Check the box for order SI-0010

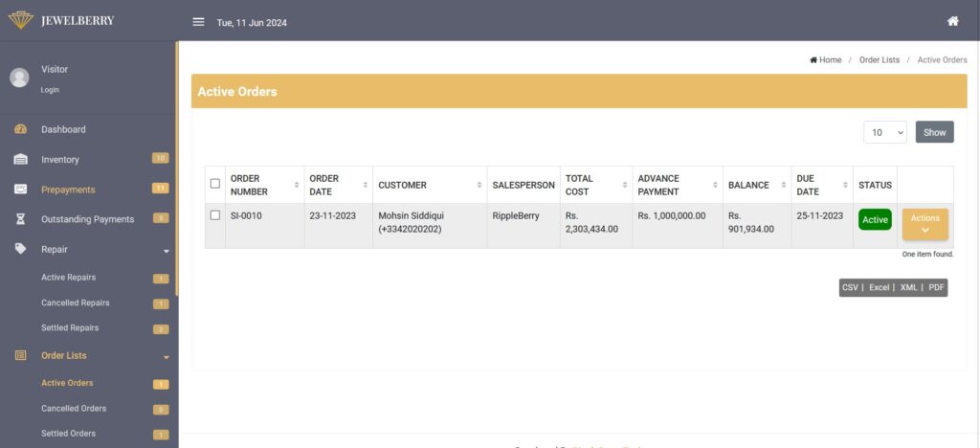point(215,215)
